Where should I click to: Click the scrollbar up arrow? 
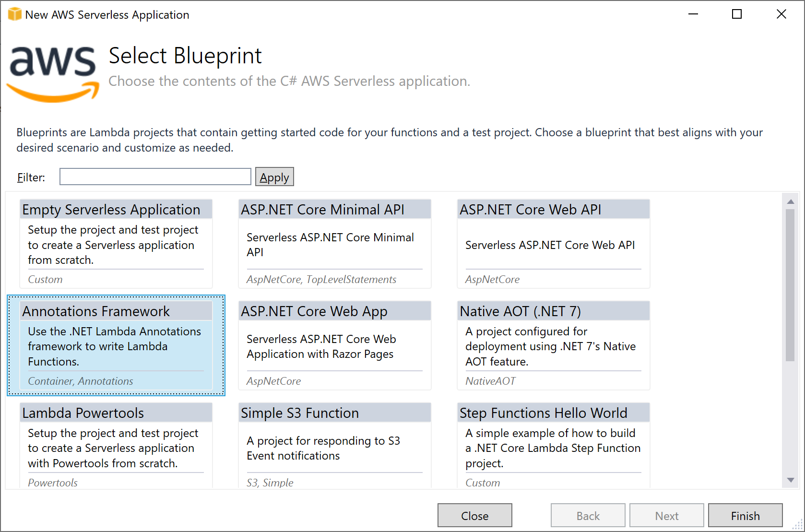pos(791,201)
